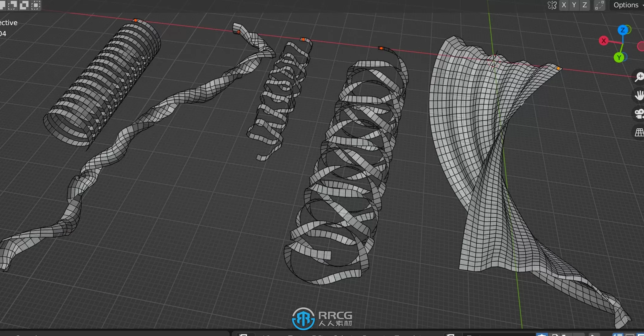The height and width of the screenshot is (336, 644).
Task: Choose the subtract selection mode icon
Action: (13, 5)
